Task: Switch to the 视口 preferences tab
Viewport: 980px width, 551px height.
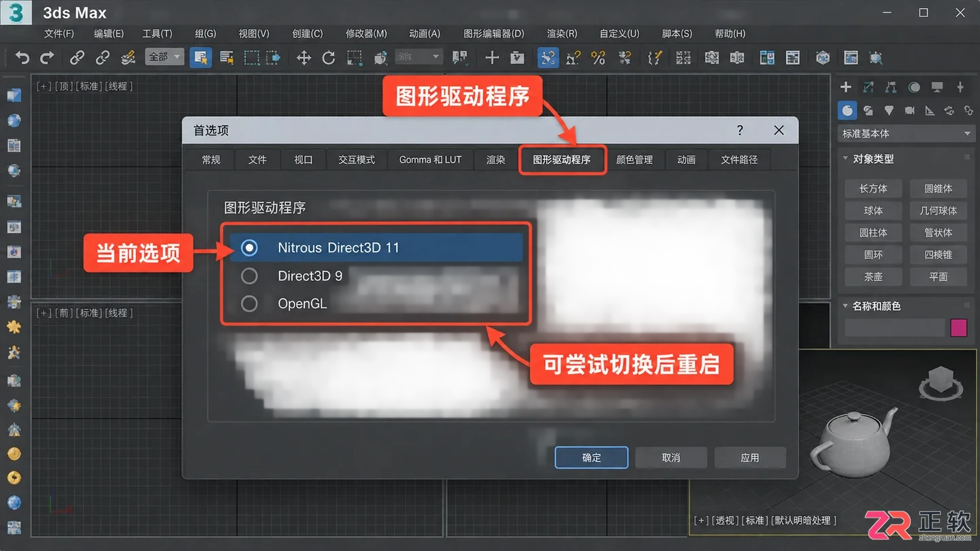Action: 304,160
